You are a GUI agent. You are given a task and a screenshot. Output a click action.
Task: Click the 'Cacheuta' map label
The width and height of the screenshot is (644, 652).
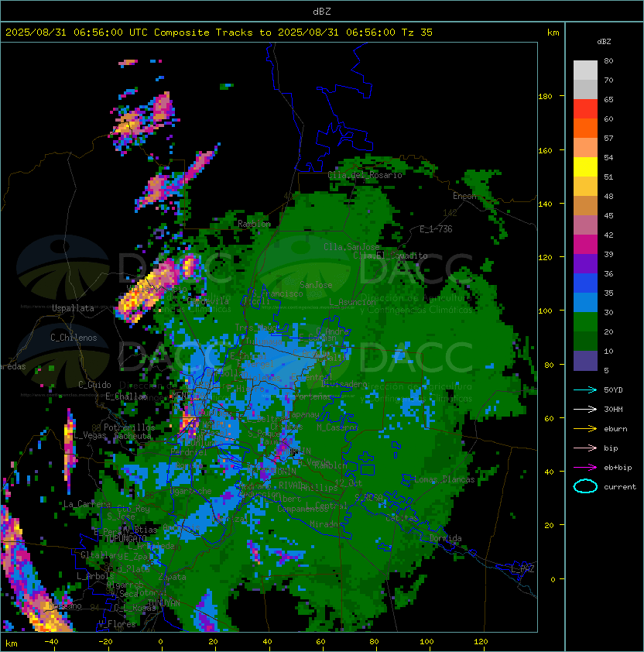(132, 436)
